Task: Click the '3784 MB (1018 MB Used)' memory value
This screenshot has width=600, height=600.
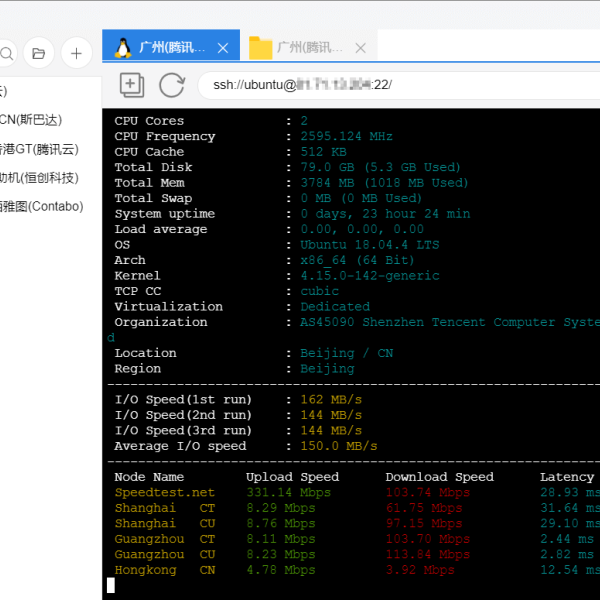Action: tap(384, 183)
